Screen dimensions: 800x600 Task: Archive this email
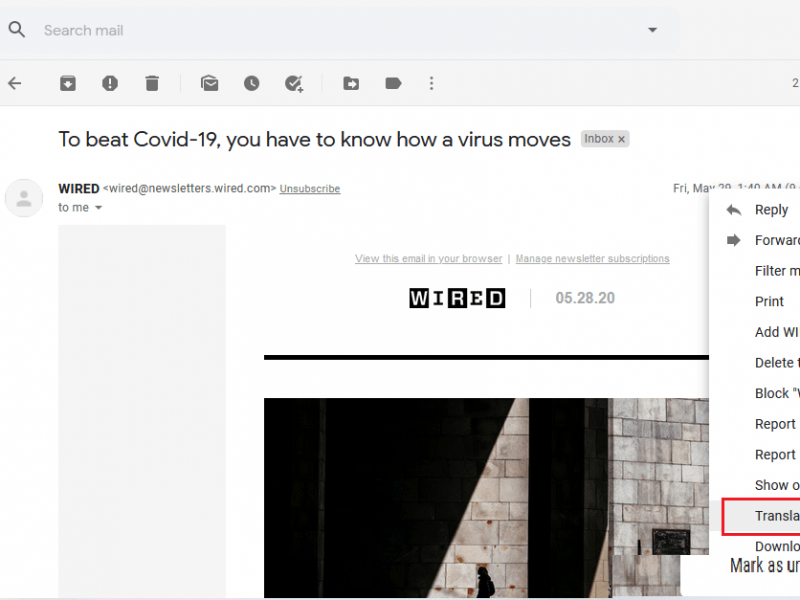67,84
